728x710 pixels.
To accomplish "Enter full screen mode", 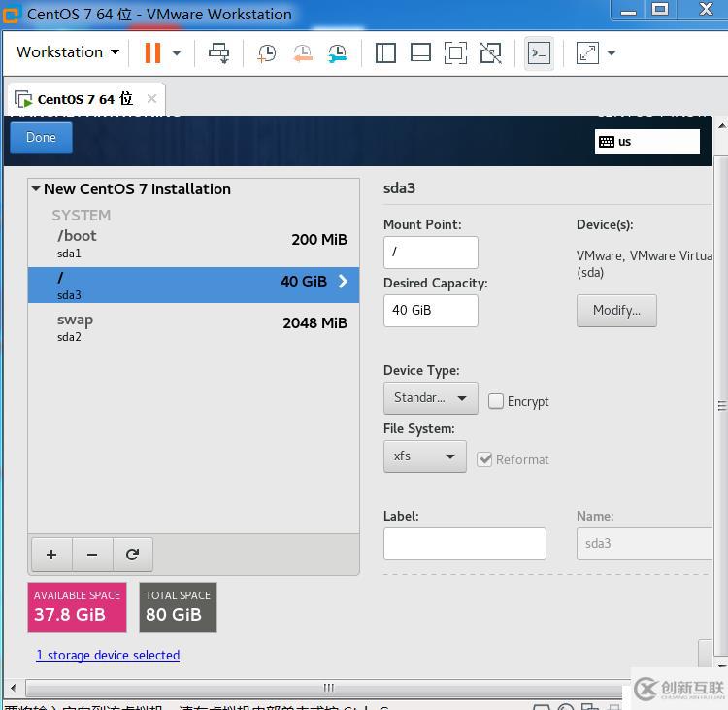I will [456, 53].
